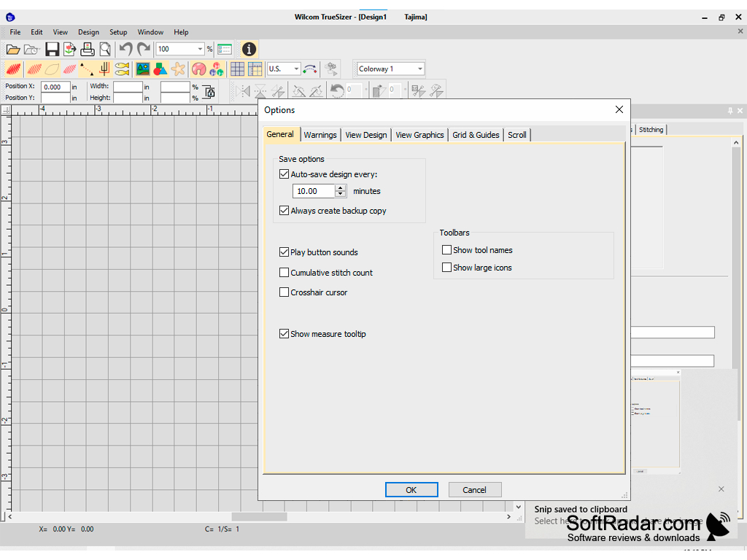747x560 pixels.
Task: Close the Options dialog with X
Action: click(x=619, y=109)
